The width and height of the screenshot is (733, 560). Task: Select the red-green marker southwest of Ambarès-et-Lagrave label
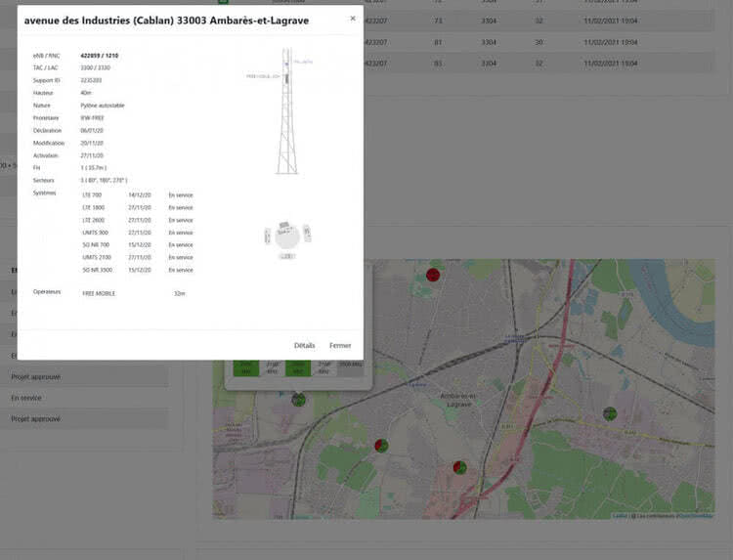(x=382, y=445)
